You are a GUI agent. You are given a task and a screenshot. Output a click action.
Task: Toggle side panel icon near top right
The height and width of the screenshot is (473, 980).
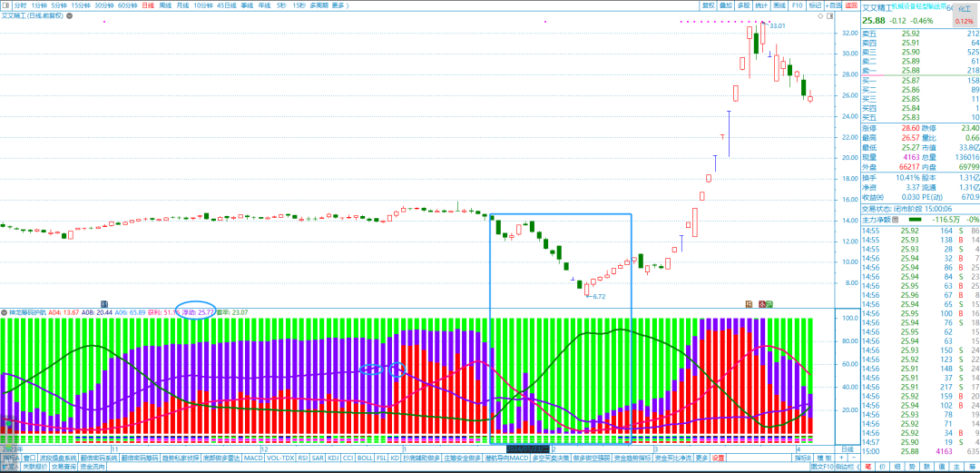tap(830, 16)
